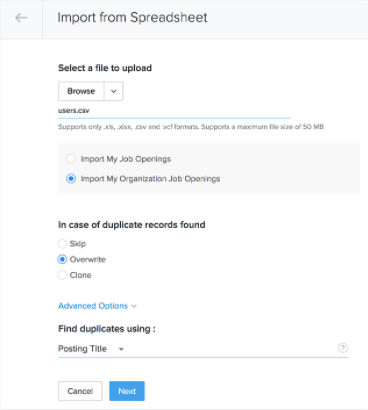Click the caret arrow beside Posting Title
The width and height of the screenshot is (368, 410).
coord(121,349)
